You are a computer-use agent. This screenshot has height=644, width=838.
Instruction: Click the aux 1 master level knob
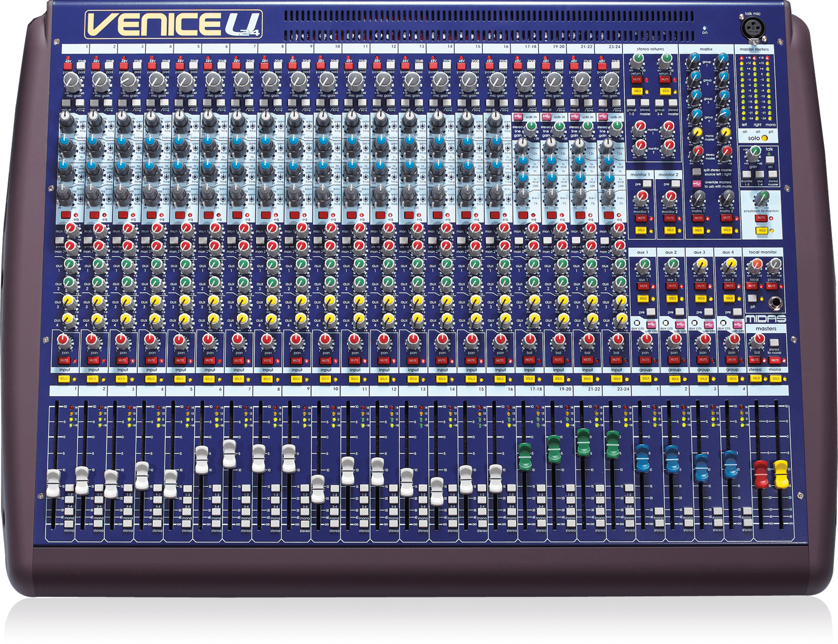click(643, 266)
